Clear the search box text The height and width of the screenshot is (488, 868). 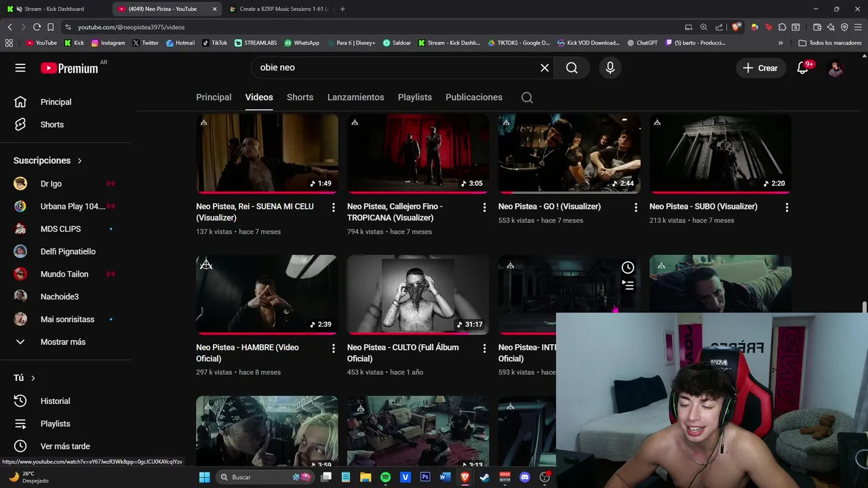[x=545, y=68]
